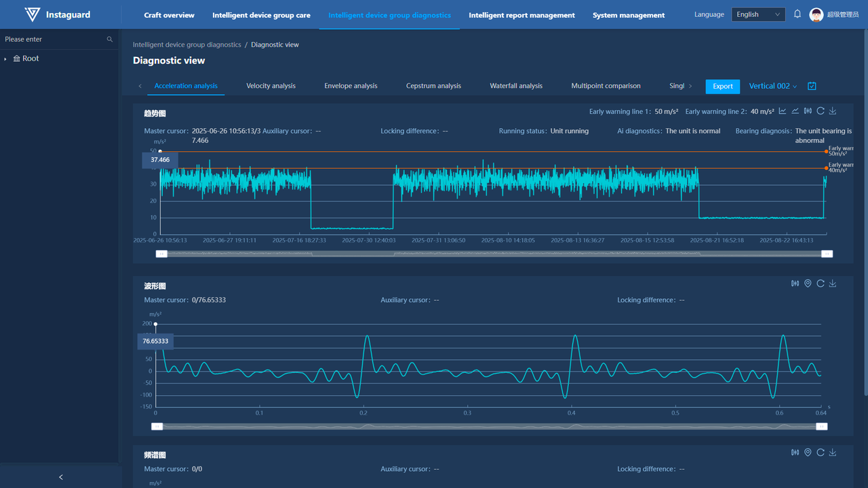The image size is (868, 488).
Task: Click the location marker icon in the waveform chart
Action: [x=808, y=283]
